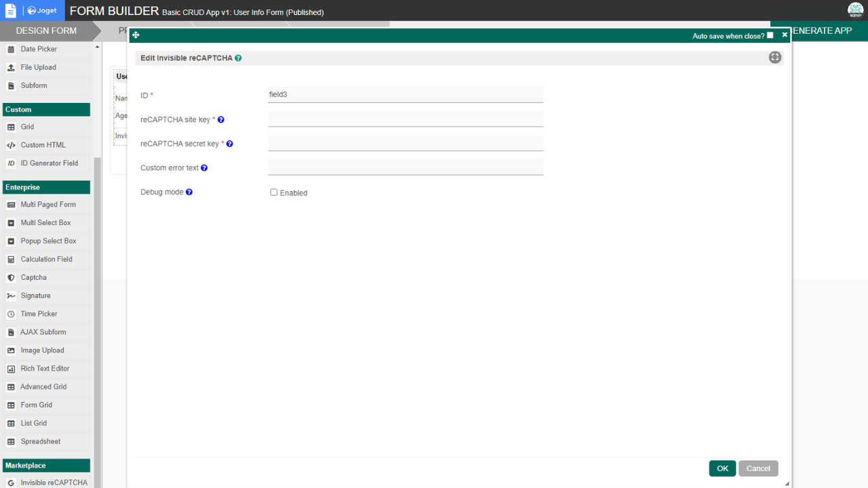Screen dimensions: 868x488
Task: Enable the Debug mode checkbox
Action: coord(274,192)
